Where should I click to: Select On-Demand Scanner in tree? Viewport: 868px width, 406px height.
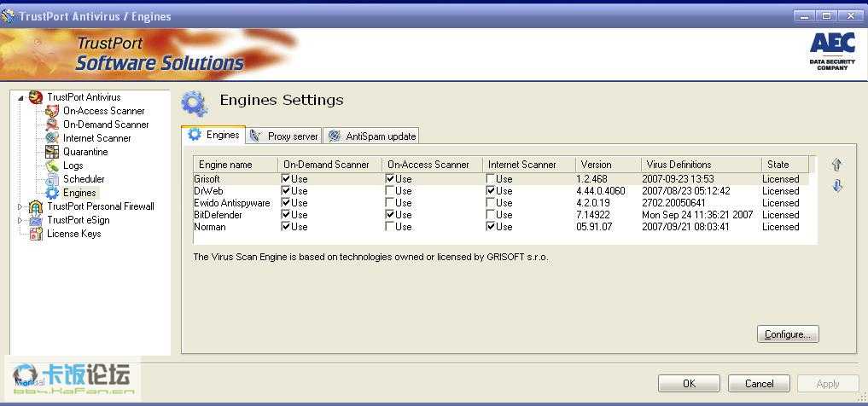(106, 125)
